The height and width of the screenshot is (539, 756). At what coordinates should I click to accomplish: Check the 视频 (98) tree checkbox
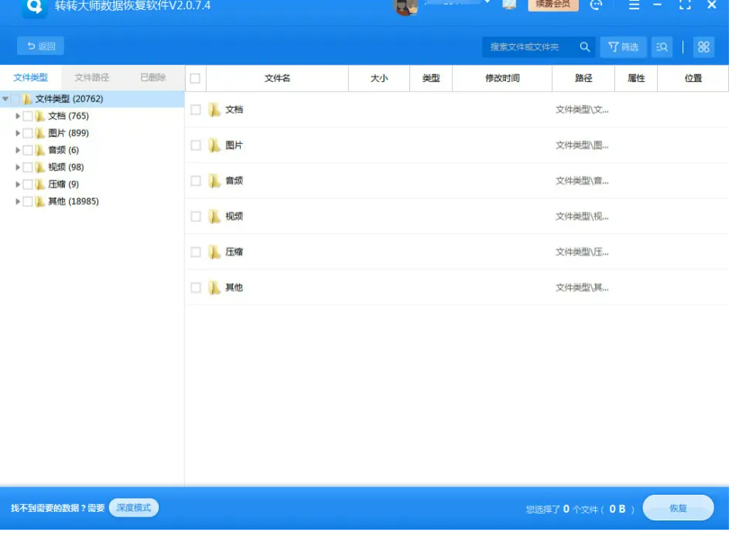click(28, 167)
